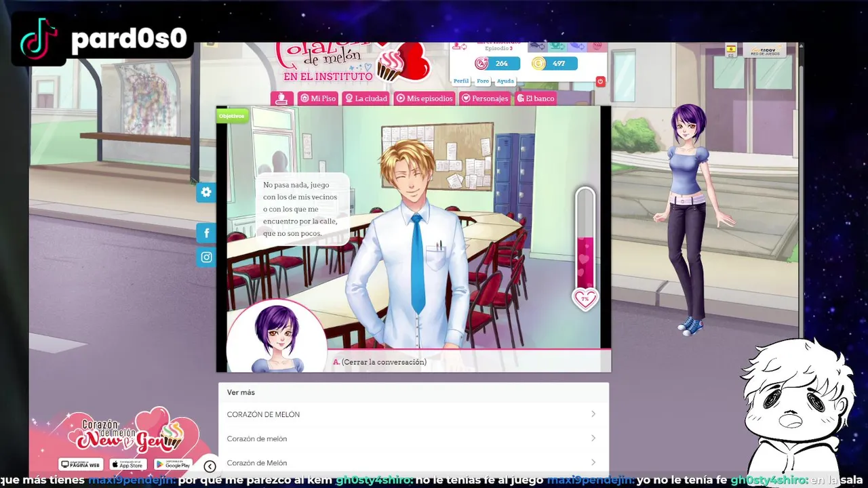
Task: Click the TikTok logo overlay
Action: 38,39
